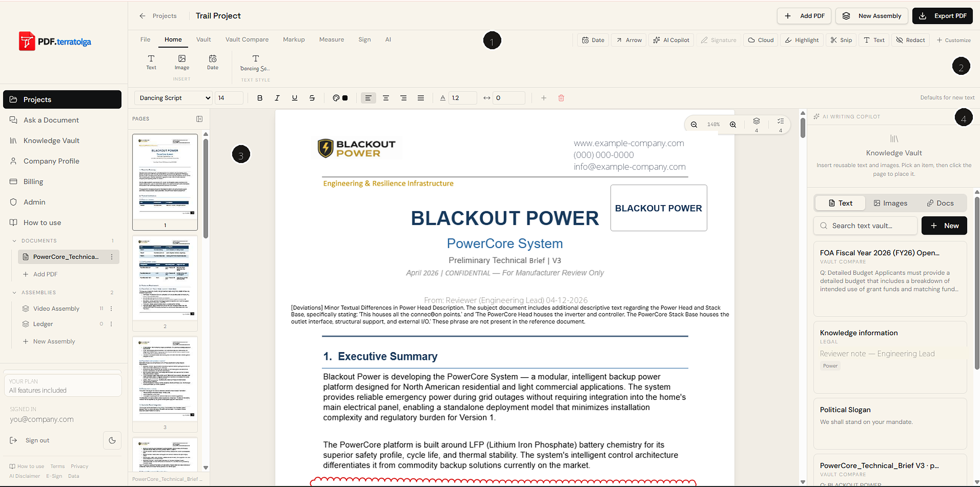This screenshot has height=487, width=980.
Task: Select the Docs tab in Knowledge Vault
Action: [x=940, y=203]
